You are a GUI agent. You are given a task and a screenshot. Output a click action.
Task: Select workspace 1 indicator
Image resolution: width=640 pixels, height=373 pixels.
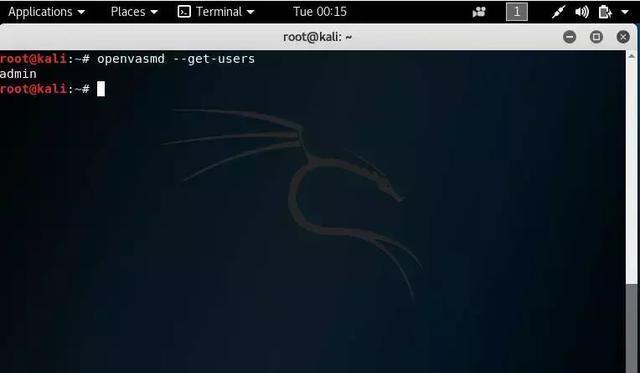coord(517,11)
